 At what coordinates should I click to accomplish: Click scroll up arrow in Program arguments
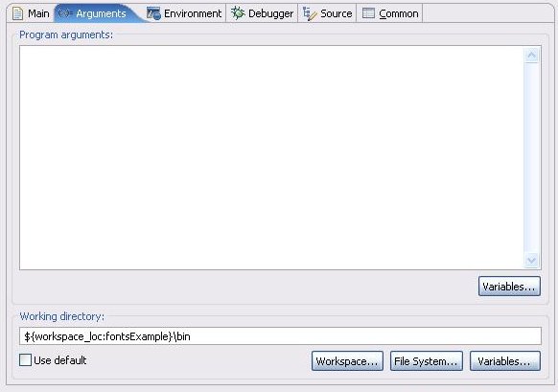(x=532, y=56)
